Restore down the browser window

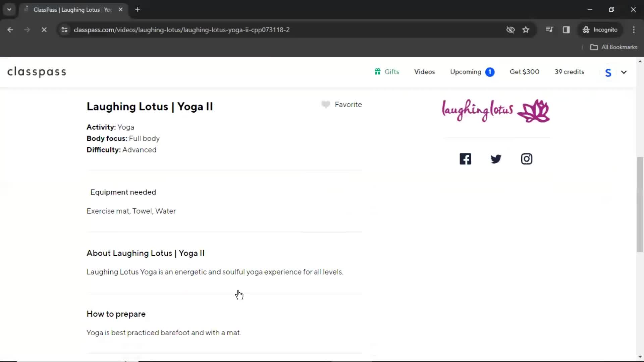click(611, 10)
